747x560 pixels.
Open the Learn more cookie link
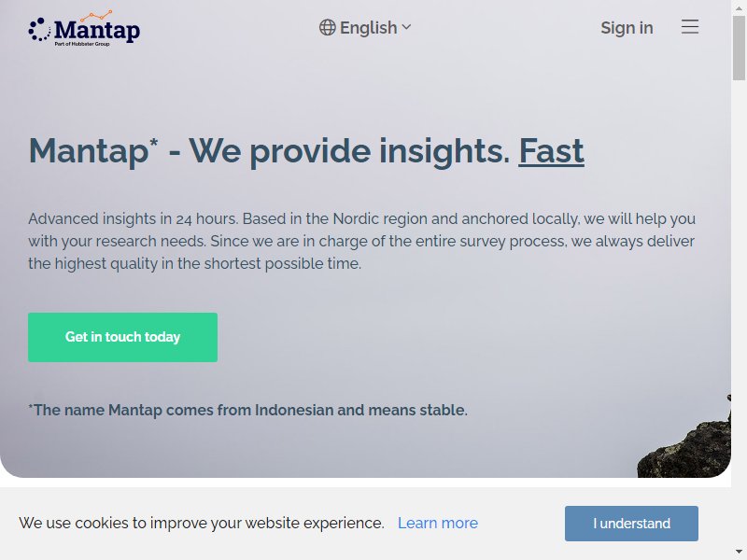point(438,523)
